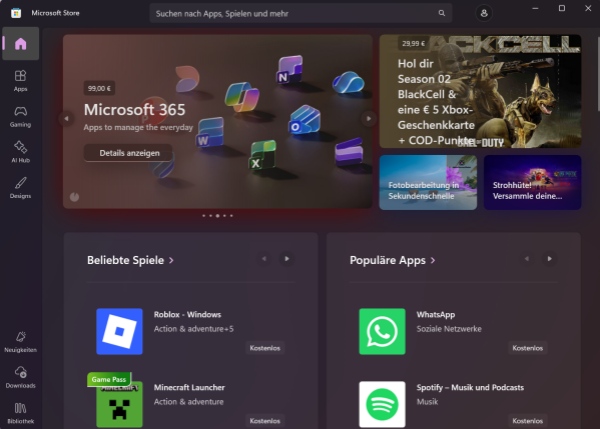The width and height of the screenshot is (600, 429).
Task: Click the 99,00 € price tag
Action: pyautogui.click(x=99, y=88)
